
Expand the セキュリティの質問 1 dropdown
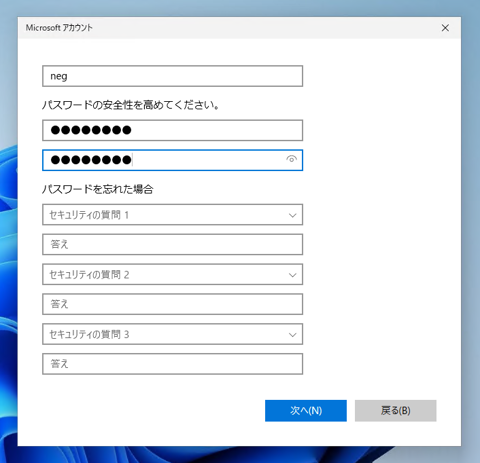[x=172, y=215]
